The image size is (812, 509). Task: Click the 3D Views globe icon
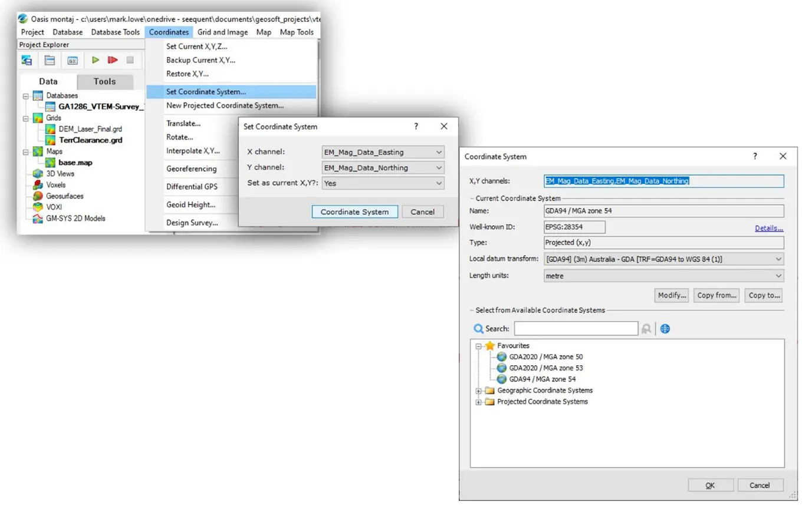[38, 174]
